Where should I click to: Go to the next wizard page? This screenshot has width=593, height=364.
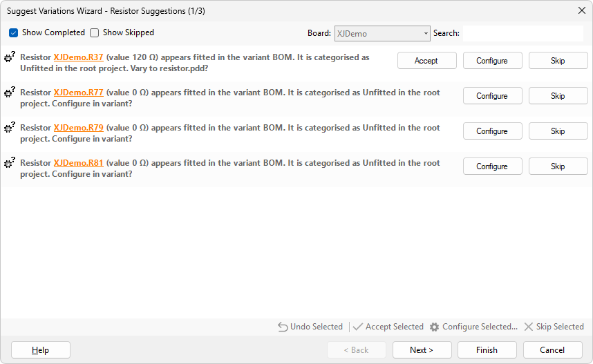coord(422,350)
